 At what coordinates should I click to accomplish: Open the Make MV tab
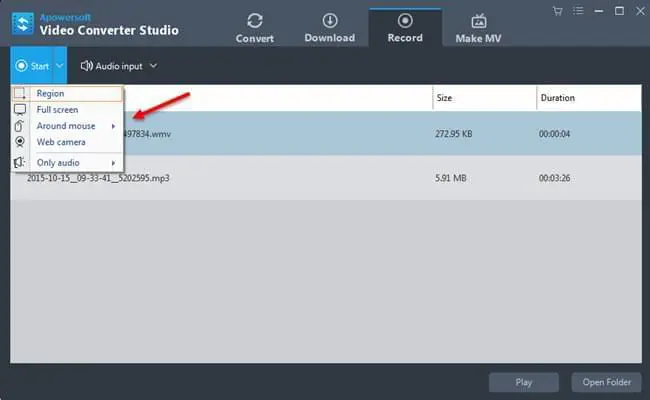click(x=478, y=28)
